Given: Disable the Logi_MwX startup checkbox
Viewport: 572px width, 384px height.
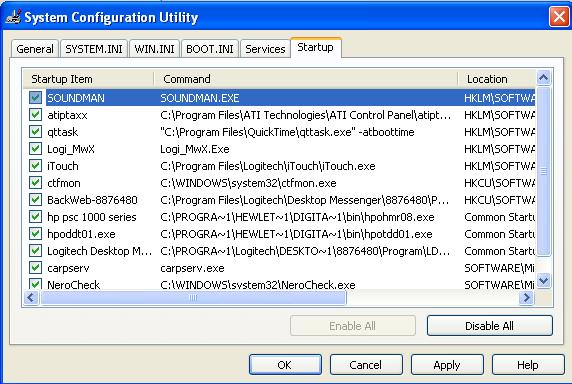Looking at the screenshot, I should click(35, 149).
